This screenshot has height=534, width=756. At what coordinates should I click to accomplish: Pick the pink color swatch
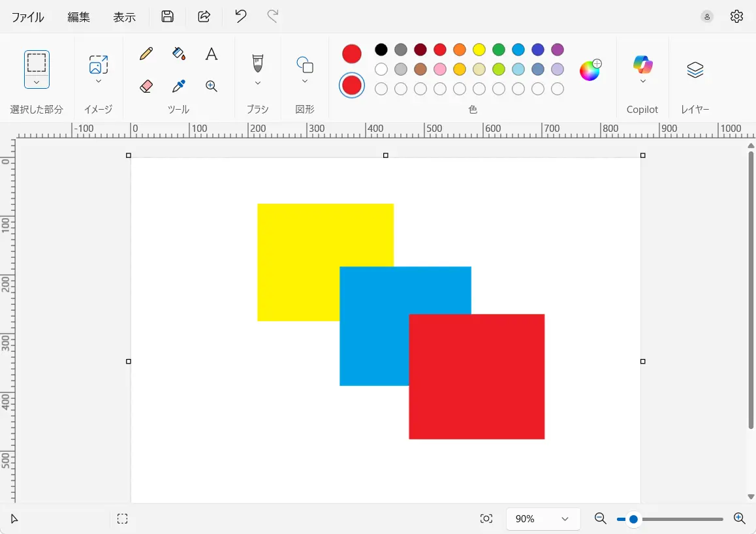pyautogui.click(x=440, y=69)
